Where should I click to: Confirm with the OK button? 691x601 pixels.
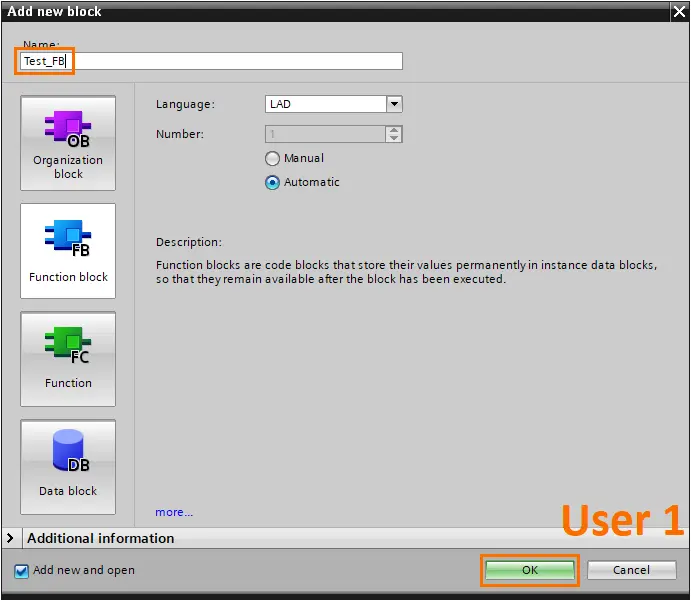tap(530, 570)
